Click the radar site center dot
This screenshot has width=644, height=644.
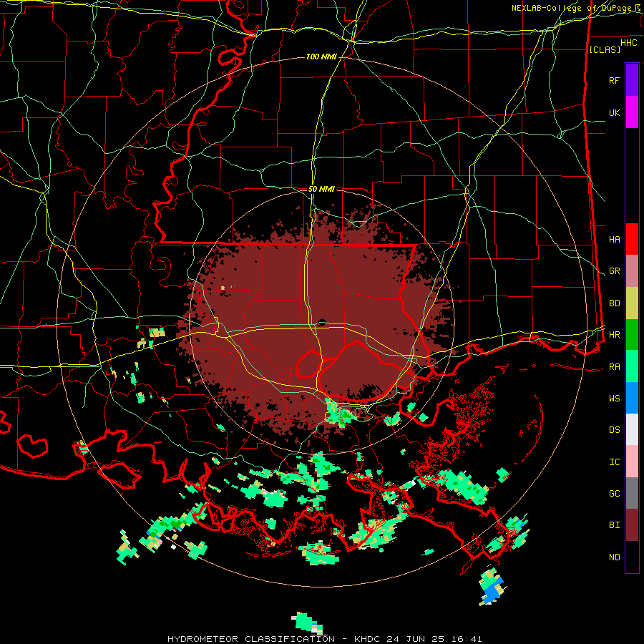[321, 323]
